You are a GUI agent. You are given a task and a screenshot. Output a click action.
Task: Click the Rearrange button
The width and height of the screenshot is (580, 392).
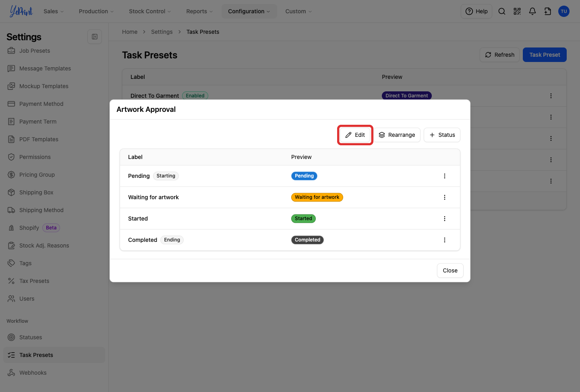[x=397, y=135]
